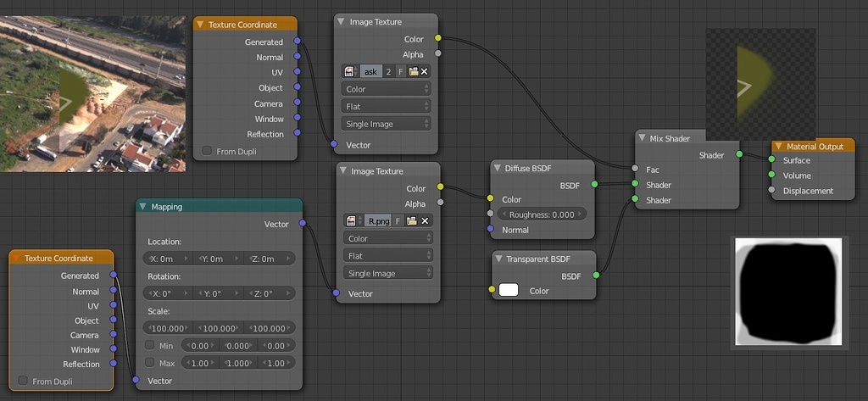Open Flat projection dropdown in ask Image Texture
Image resolution: width=868 pixels, height=401 pixels.
pyautogui.click(x=387, y=106)
